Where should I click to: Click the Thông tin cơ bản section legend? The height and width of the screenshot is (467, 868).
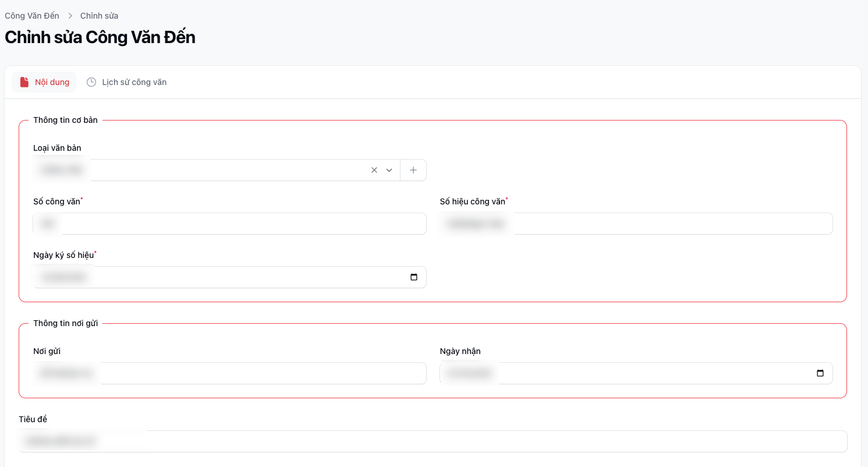[x=65, y=120]
